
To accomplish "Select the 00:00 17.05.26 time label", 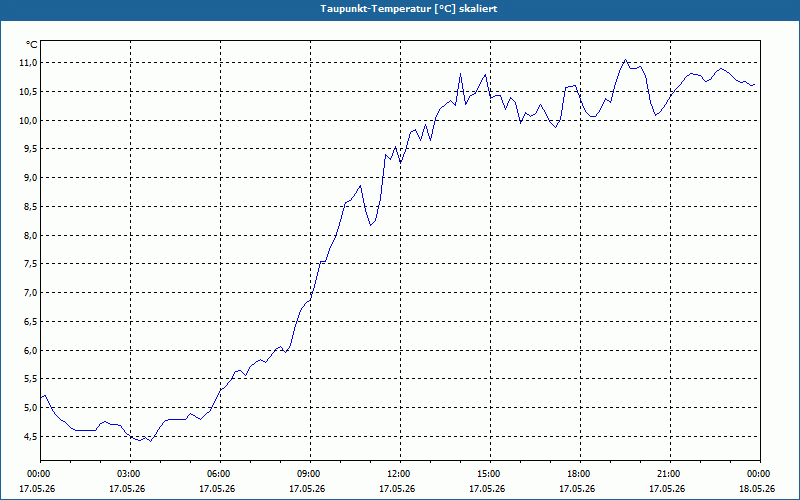I will point(37,481).
